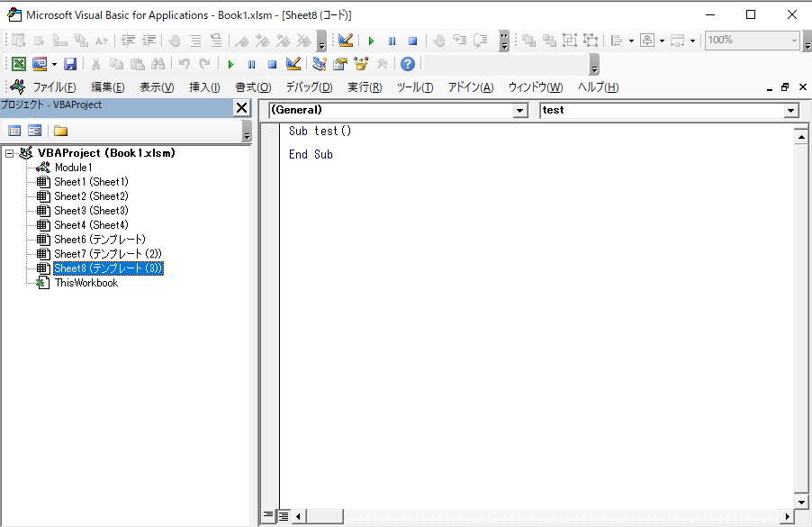Click the Outdent icon in edit toolbar
This screenshot has width=812, height=527.
(149, 40)
